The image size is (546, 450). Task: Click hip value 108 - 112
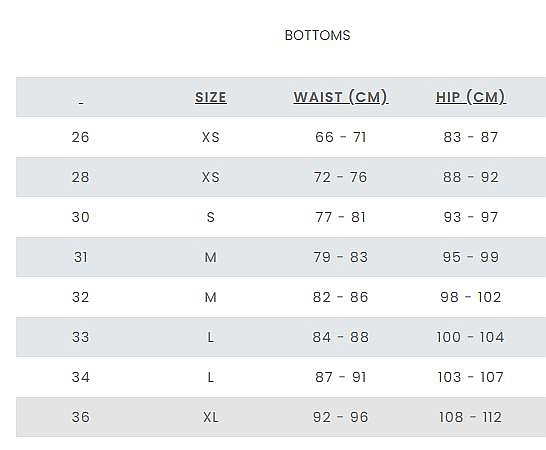click(470, 417)
